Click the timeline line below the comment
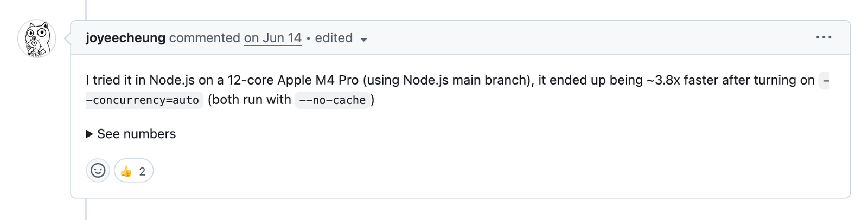Screen dimensions: 868x220 coord(86,209)
